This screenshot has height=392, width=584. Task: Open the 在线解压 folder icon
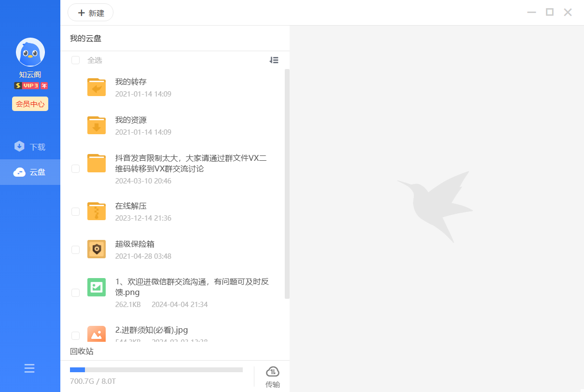pos(97,211)
